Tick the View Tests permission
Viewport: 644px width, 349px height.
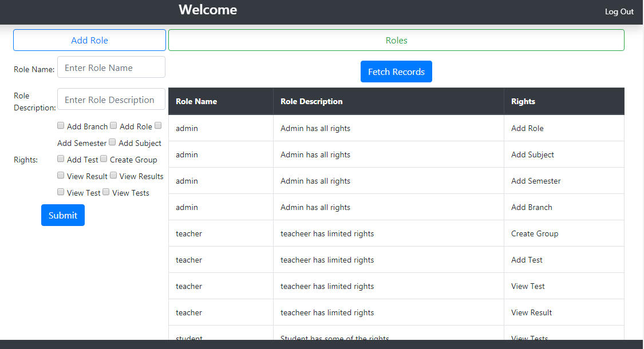click(105, 192)
